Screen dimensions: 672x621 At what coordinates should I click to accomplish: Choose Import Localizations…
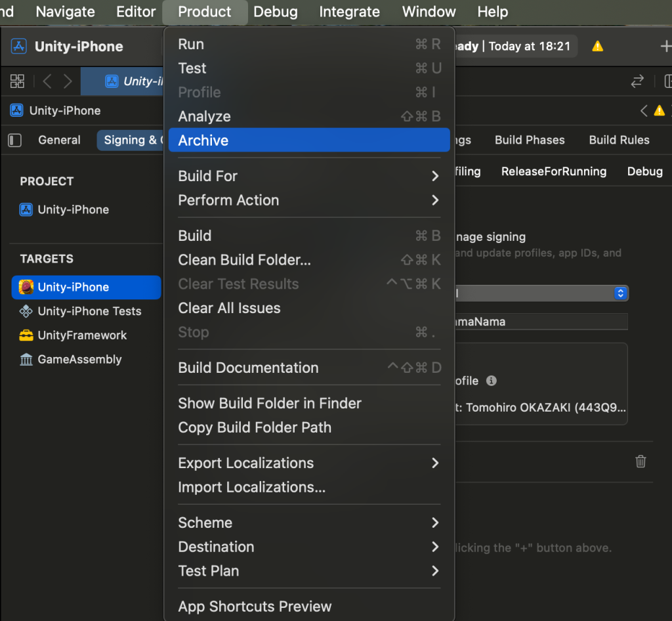coord(309,487)
